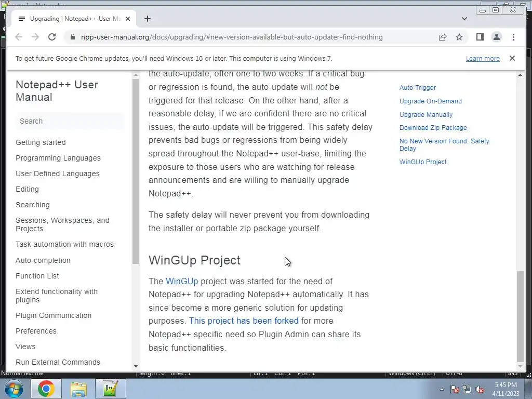Image resolution: width=532 pixels, height=399 pixels.
Task: Click the main page scrollbar thumb
Action: (x=520, y=316)
